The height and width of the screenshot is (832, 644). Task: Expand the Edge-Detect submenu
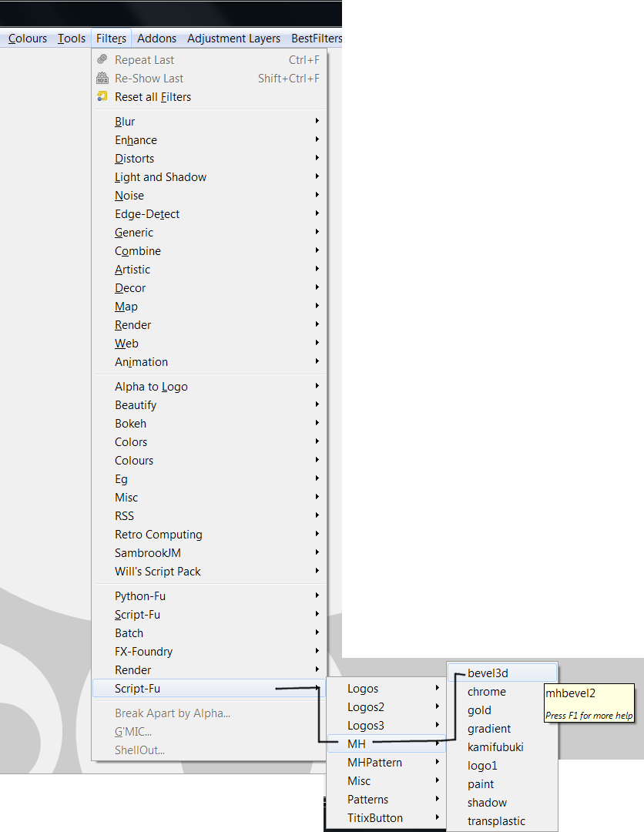[209, 214]
